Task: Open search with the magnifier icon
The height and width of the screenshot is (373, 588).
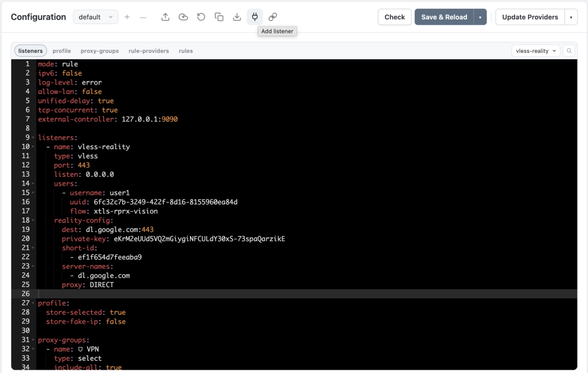Action: [569, 51]
